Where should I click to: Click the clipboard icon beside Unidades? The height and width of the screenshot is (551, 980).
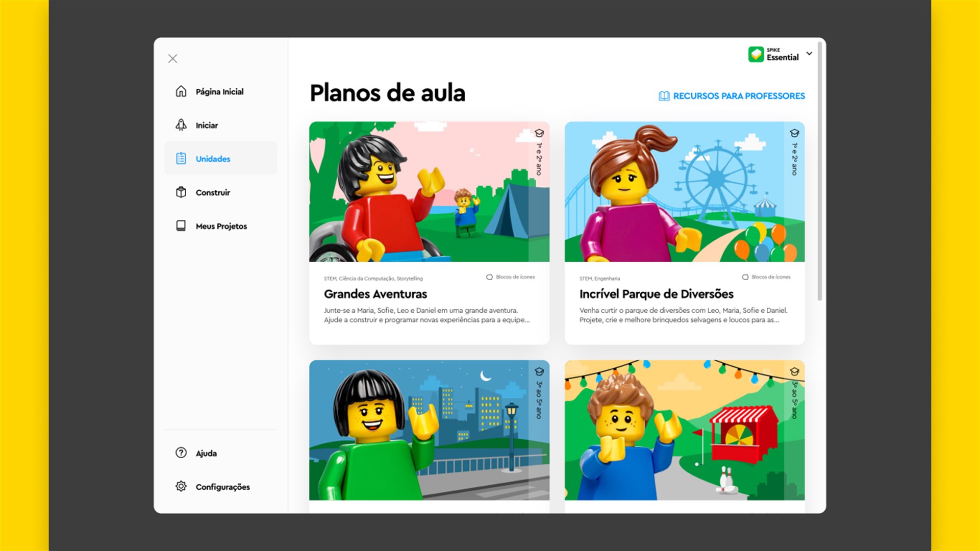coord(181,159)
